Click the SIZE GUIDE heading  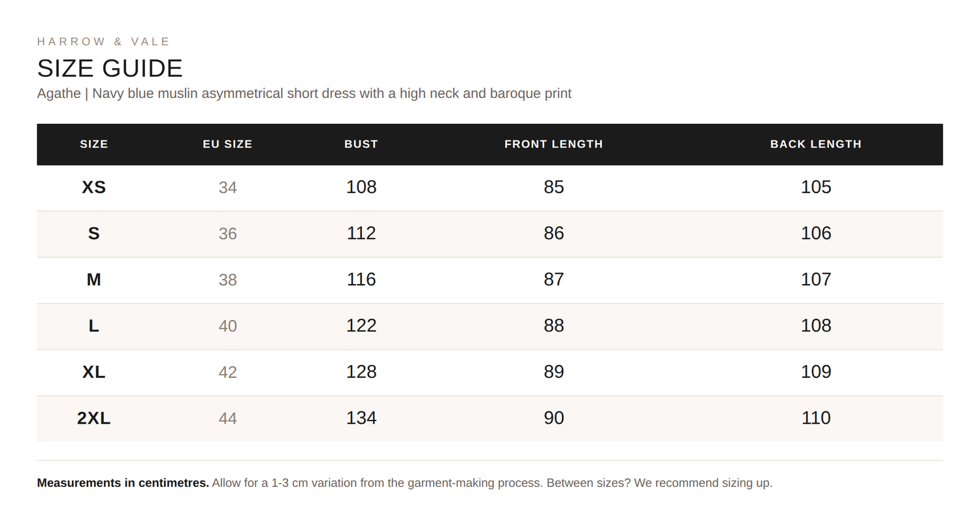[x=110, y=69]
